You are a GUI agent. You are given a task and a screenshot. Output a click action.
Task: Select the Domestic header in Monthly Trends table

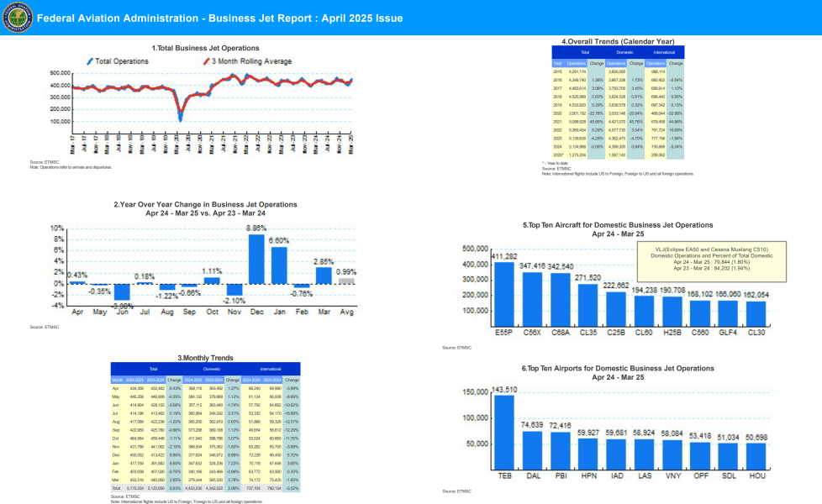point(211,369)
